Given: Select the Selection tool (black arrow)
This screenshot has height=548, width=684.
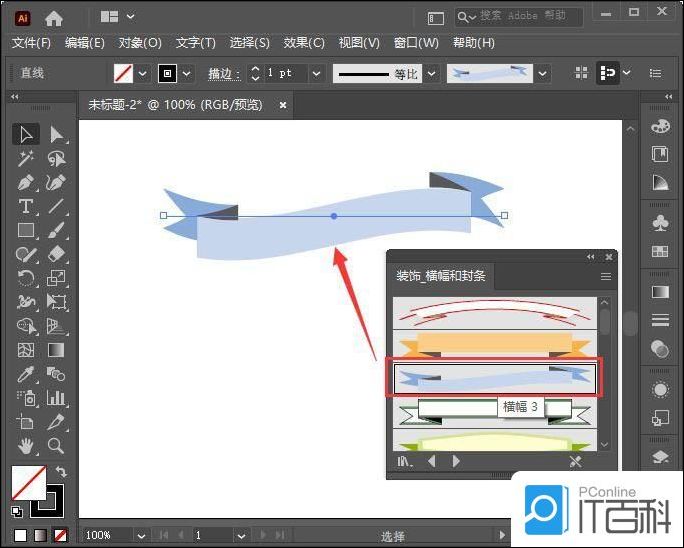Looking at the screenshot, I should (26, 135).
